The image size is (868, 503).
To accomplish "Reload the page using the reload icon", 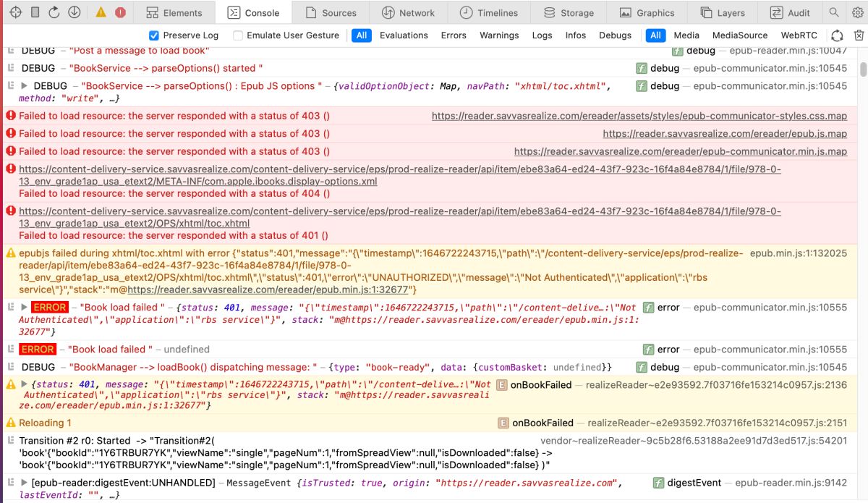I will [54, 12].
